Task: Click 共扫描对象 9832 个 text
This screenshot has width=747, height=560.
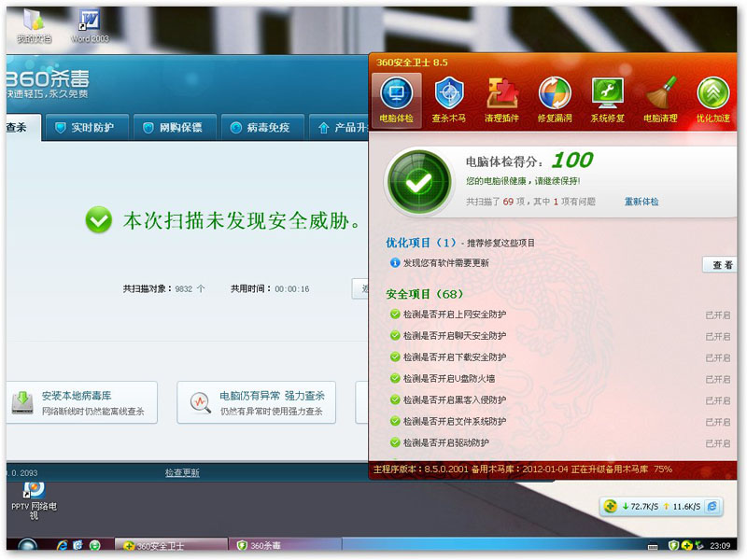Action: point(164,288)
